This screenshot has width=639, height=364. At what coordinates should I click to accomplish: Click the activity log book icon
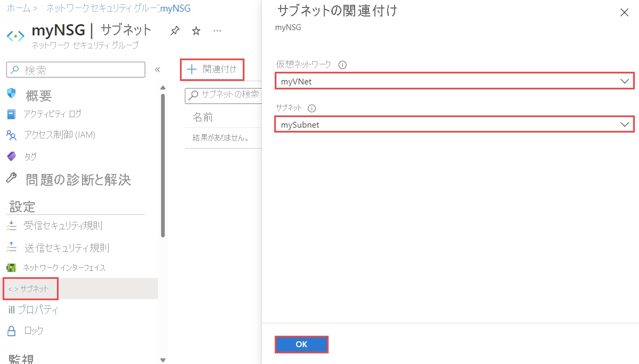click(12, 114)
